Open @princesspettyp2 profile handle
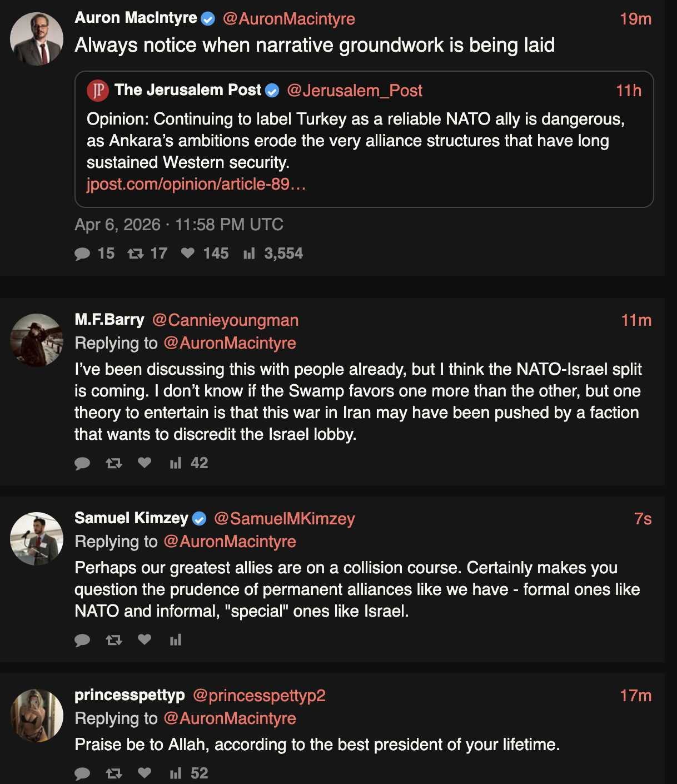 [259, 696]
